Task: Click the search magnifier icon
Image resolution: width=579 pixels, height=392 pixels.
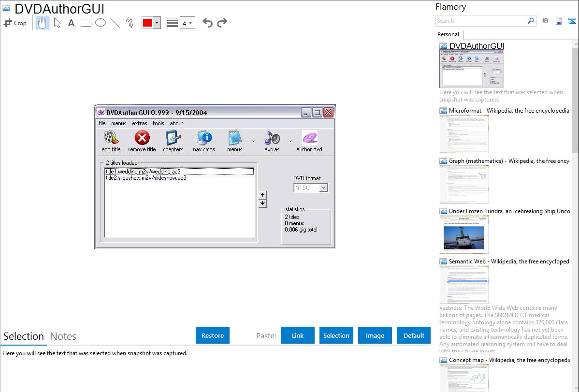Action: [x=531, y=21]
